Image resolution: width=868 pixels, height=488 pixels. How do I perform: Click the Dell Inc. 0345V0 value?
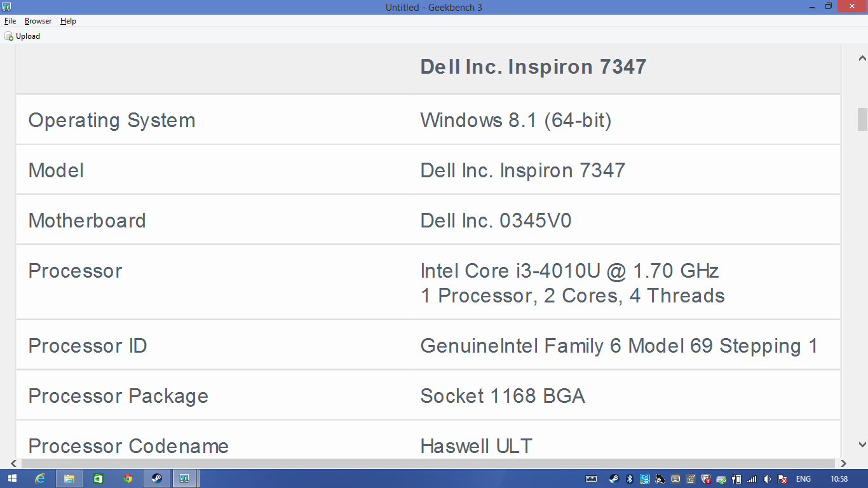496,220
